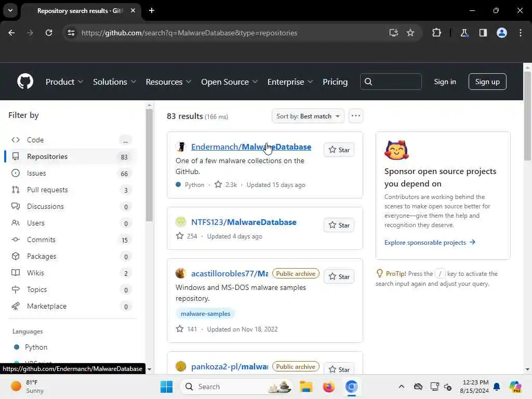
Task: Open NTFS123 254 stargazers count
Action: (x=187, y=236)
